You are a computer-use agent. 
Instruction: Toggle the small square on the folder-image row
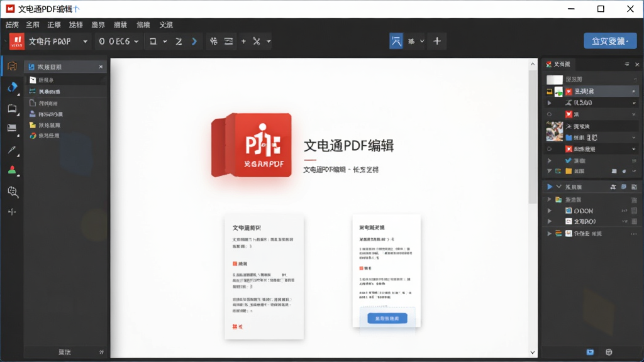634,199
